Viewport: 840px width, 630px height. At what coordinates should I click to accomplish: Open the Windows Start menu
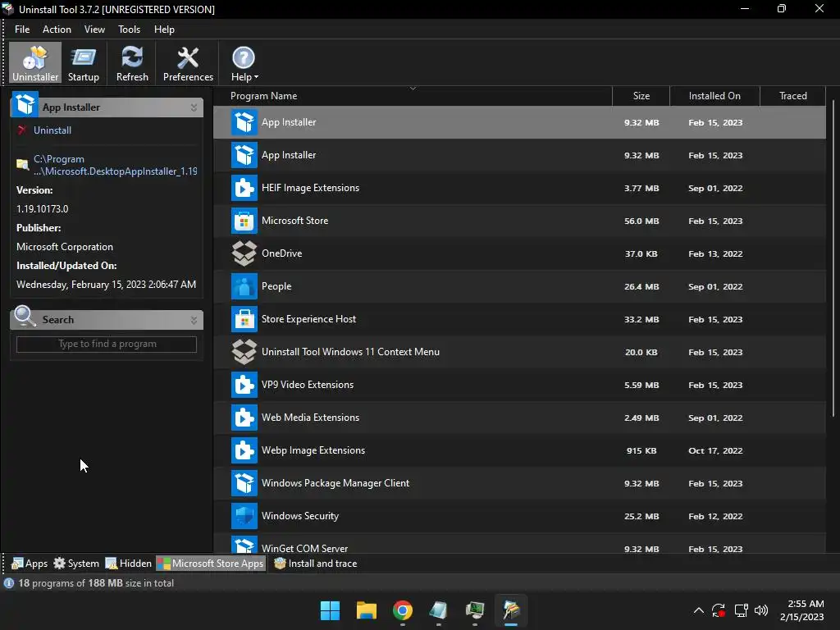pos(330,610)
